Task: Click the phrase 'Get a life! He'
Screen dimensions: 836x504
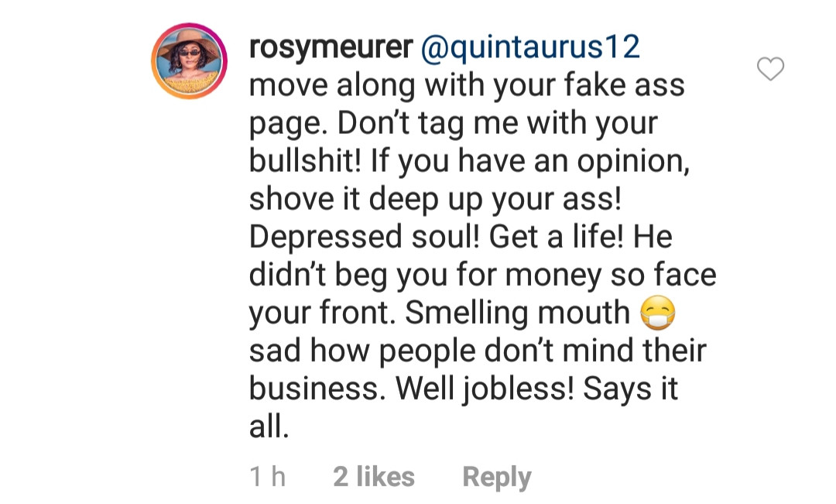Action: pos(581,237)
